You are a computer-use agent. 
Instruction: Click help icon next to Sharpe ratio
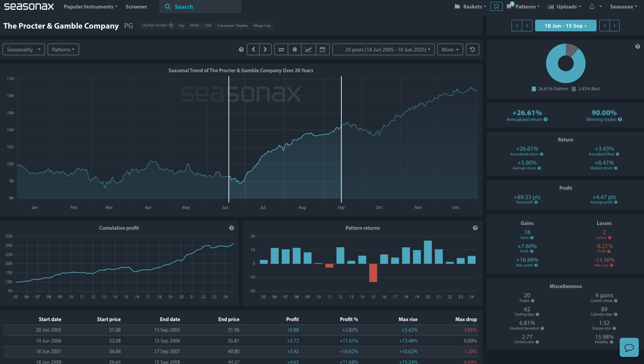point(614,329)
